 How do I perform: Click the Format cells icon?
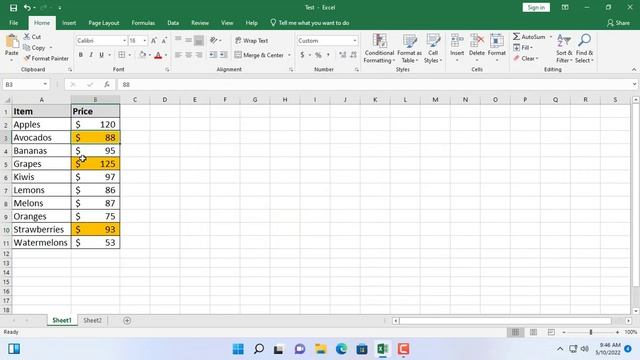pos(497,41)
